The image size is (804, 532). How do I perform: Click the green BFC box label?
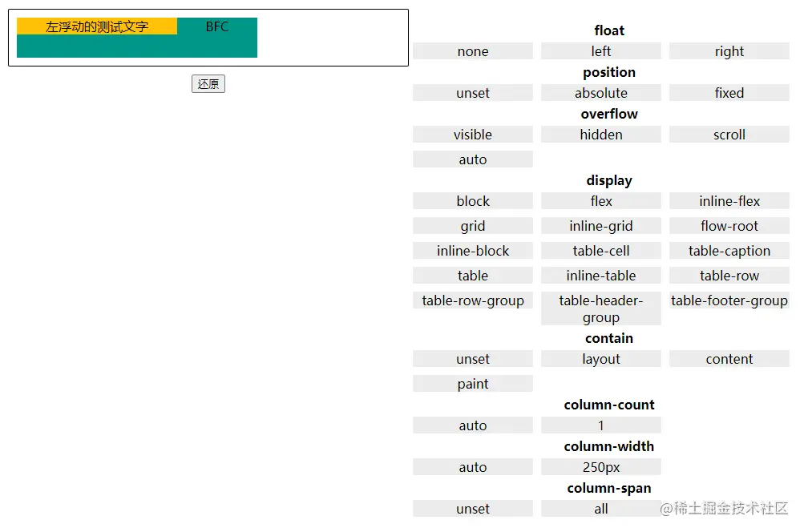217,26
